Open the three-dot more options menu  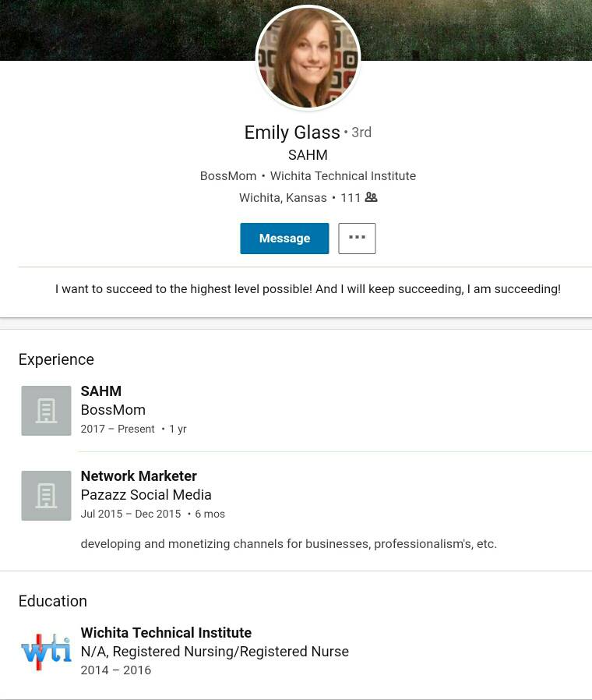(x=357, y=238)
